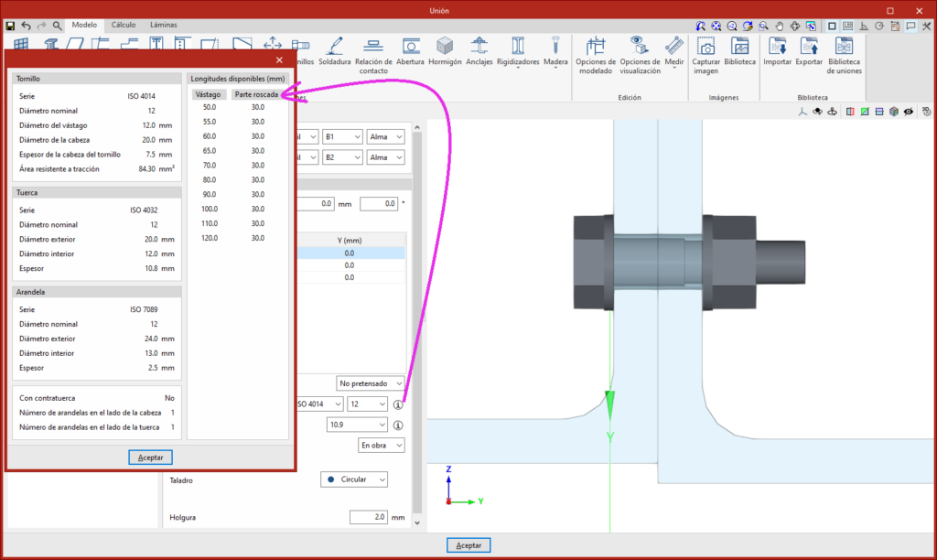Switch to the Láminas tab
The image size is (937, 560).
(x=162, y=25)
